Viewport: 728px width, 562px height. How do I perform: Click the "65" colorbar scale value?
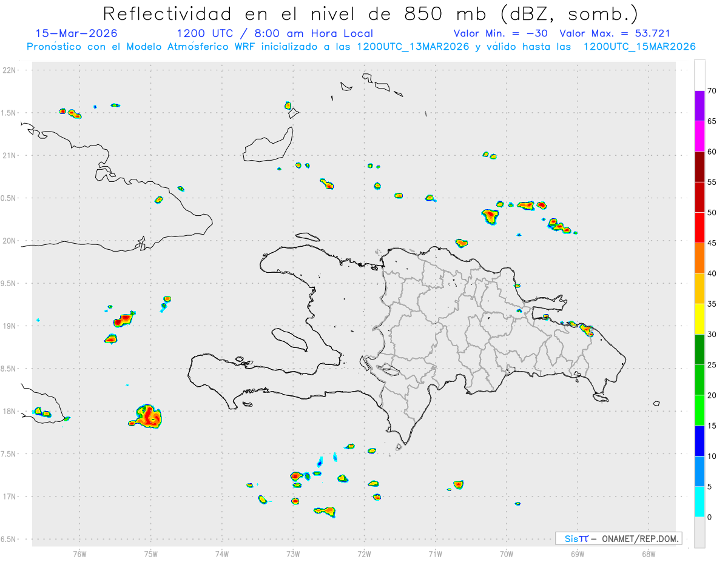712,121
